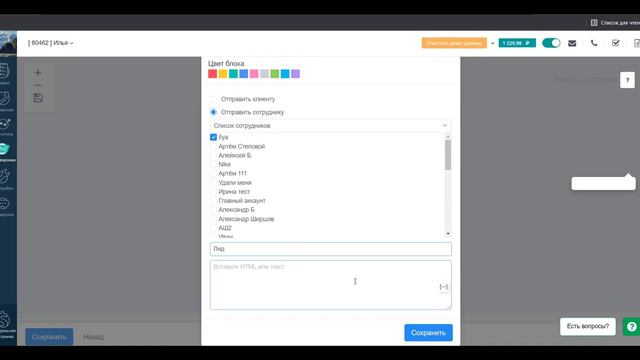The image size is (640, 360).
Task: Open the phone calls icon in header
Action: coord(594,43)
